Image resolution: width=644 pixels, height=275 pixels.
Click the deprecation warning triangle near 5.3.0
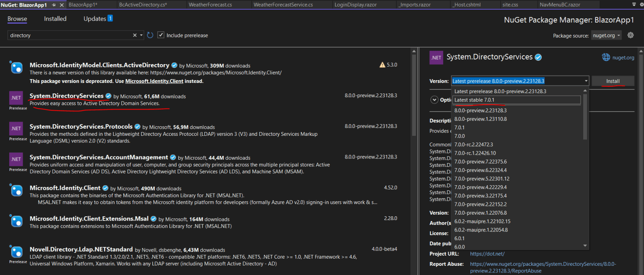pyautogui.click(x=382, y=65)
